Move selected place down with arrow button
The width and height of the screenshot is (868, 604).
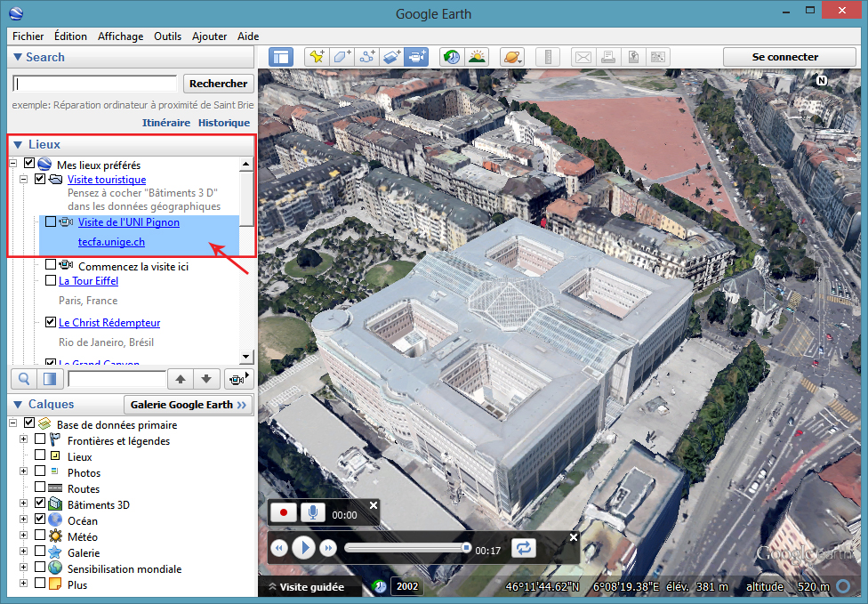point(206,379)
